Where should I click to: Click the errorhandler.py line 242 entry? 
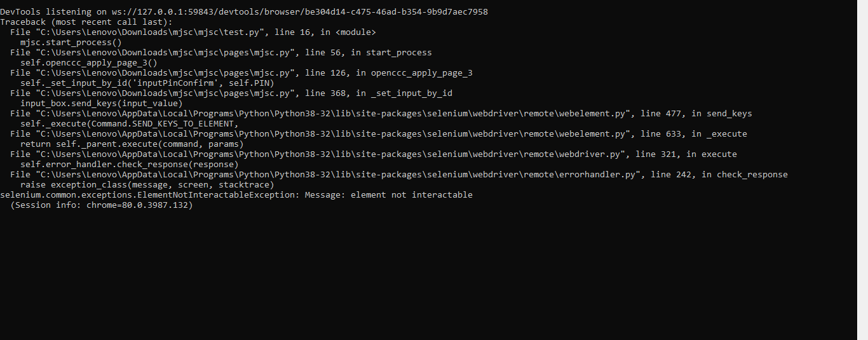(398, 175)
